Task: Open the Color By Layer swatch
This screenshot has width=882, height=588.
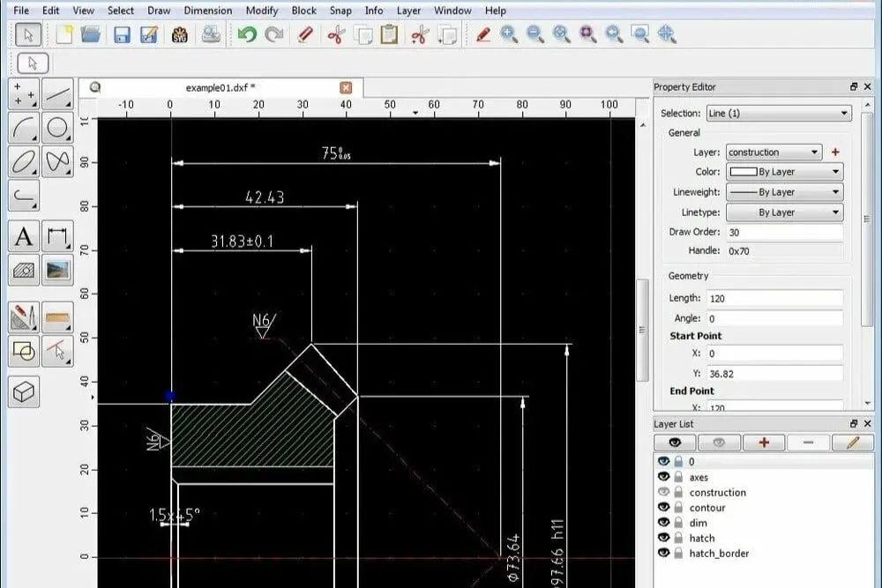Action: coord(784,172)
